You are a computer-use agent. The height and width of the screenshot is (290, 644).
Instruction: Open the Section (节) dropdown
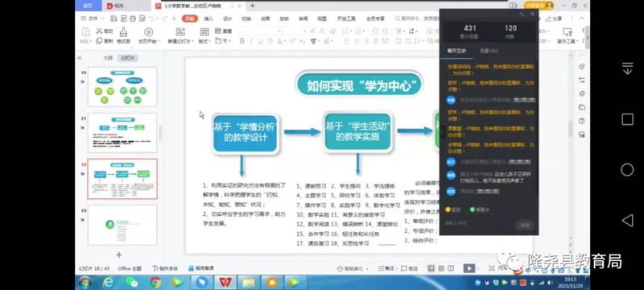[x=224, y=40]
